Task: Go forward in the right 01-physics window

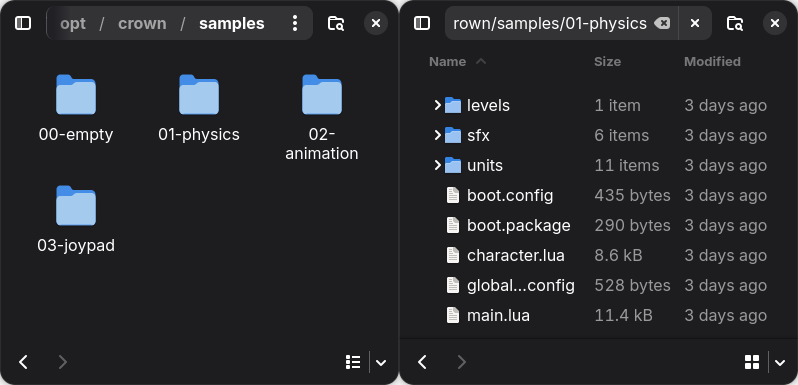Action: [462, 362]
